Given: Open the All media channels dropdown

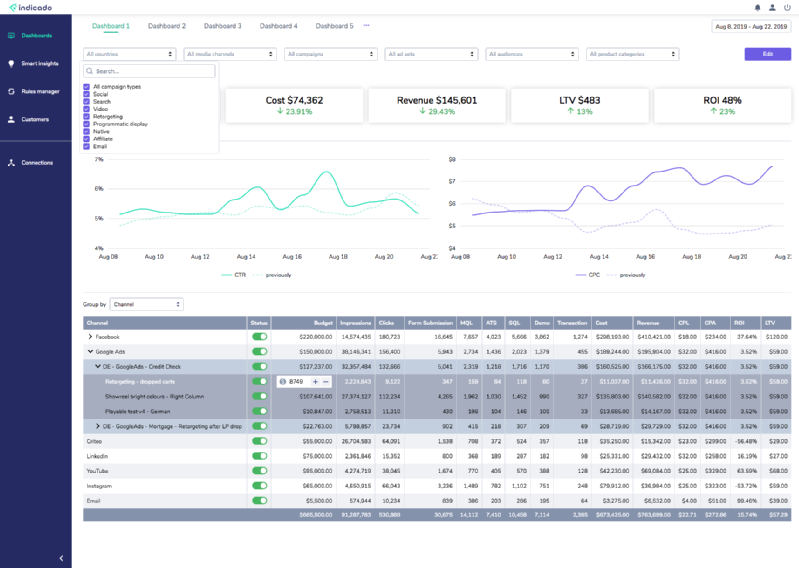Looking at the screenshot, I should pyautogui.click(x=231, y=54).
